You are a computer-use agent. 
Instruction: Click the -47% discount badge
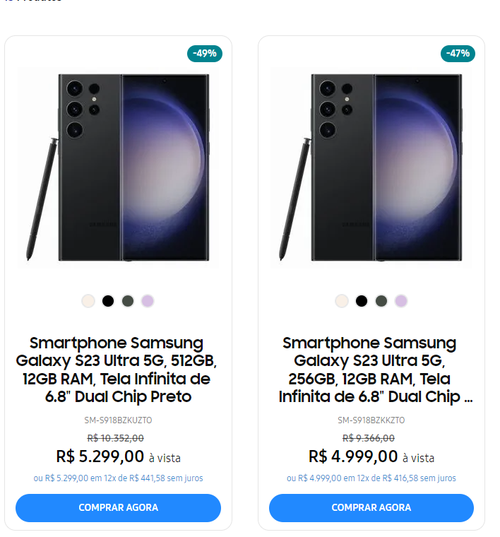point(458,53)
